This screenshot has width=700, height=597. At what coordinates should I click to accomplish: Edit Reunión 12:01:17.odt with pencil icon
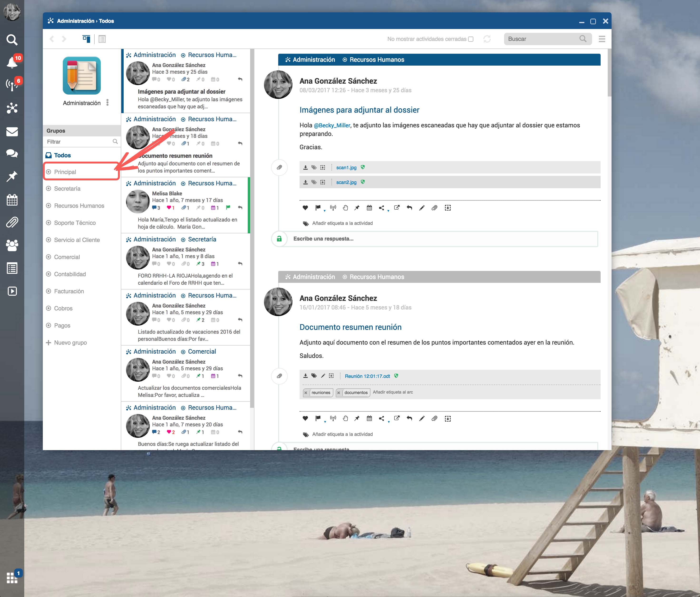(323, 376)
